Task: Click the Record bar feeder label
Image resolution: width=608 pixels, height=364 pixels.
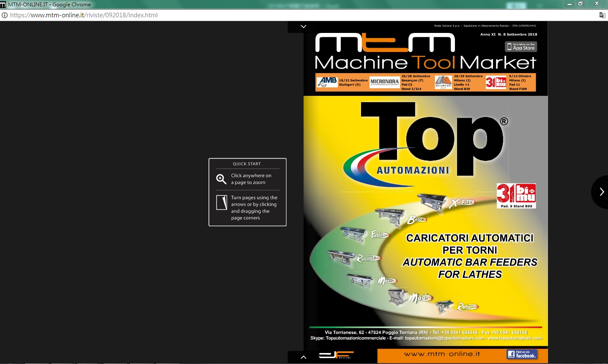Action: click(x=368, y=258)
